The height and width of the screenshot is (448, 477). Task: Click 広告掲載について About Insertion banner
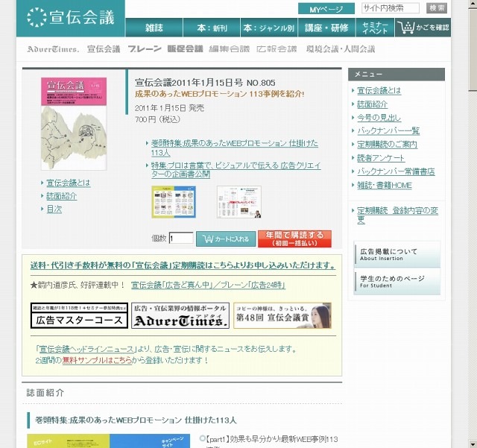click(x=397, y=254)
